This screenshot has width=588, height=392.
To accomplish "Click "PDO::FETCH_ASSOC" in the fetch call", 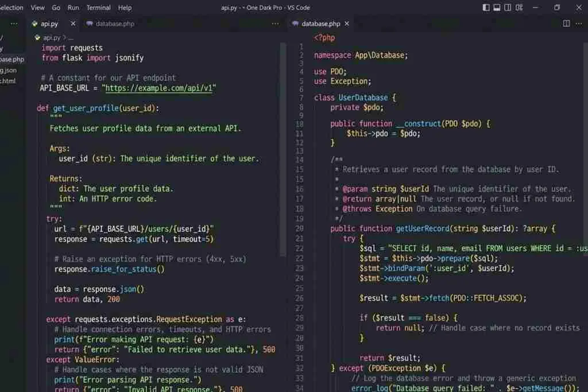I will click(x=486, y=298).
